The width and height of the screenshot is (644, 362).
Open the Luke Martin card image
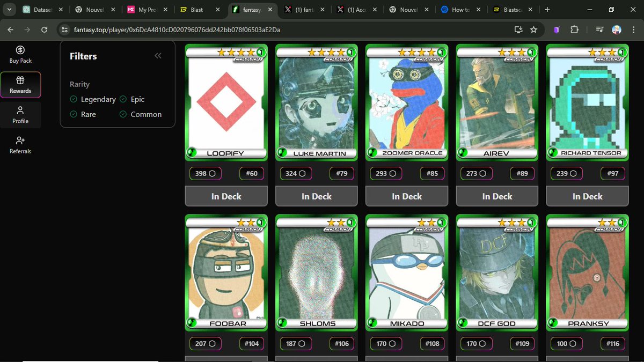coord(316,103)
